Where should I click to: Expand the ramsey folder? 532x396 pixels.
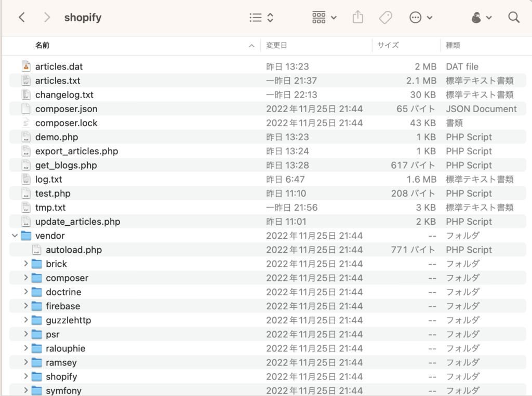pyautogui.click(x=26, y=362)
